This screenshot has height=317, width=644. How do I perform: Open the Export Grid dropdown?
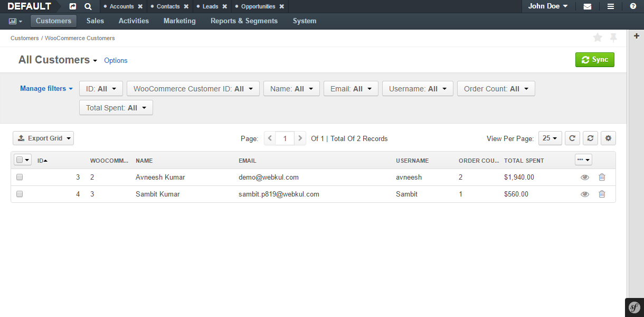click(43, 138)
